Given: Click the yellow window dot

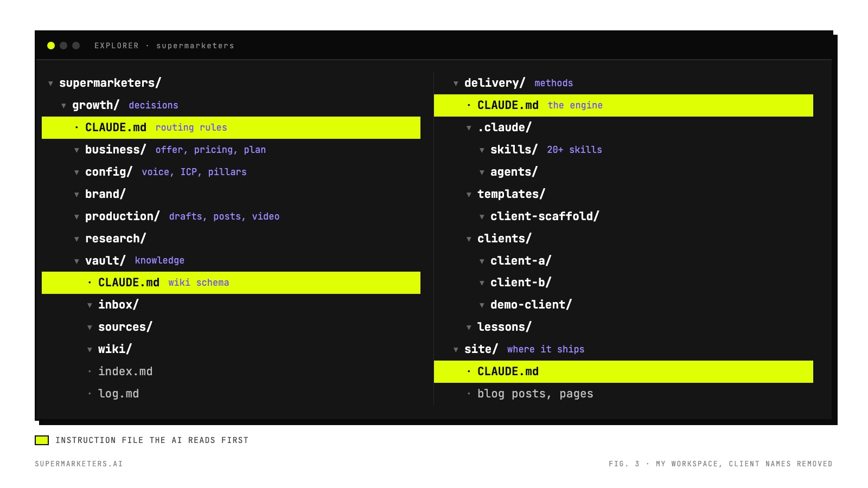Looking at the screenshot, I should (x=51, y=46).
